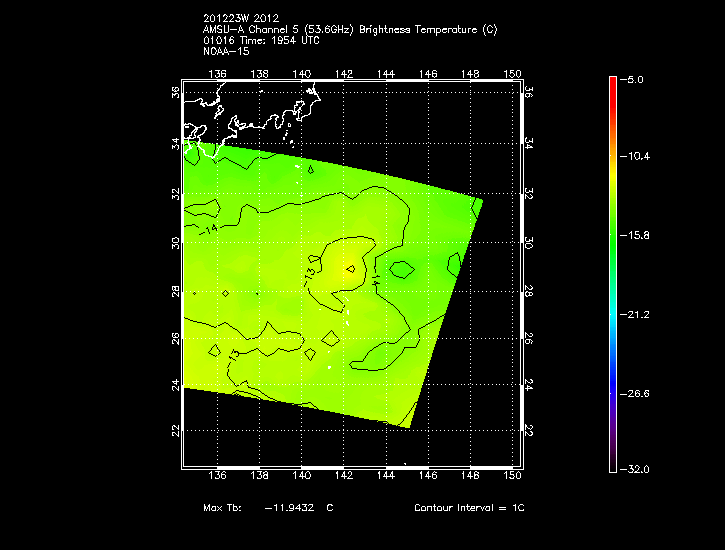Click the -15.8 color bar label
This screenshot has height=550, width=725.
637,235
